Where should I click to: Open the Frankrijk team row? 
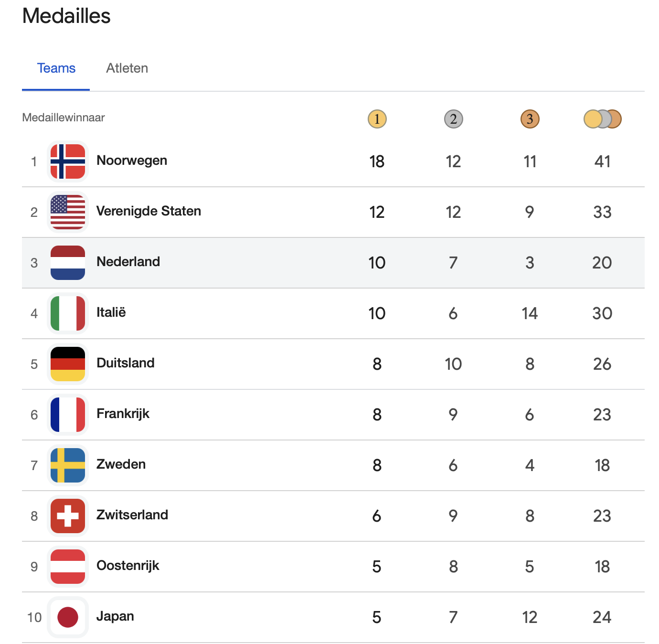[x=123, y=414]
